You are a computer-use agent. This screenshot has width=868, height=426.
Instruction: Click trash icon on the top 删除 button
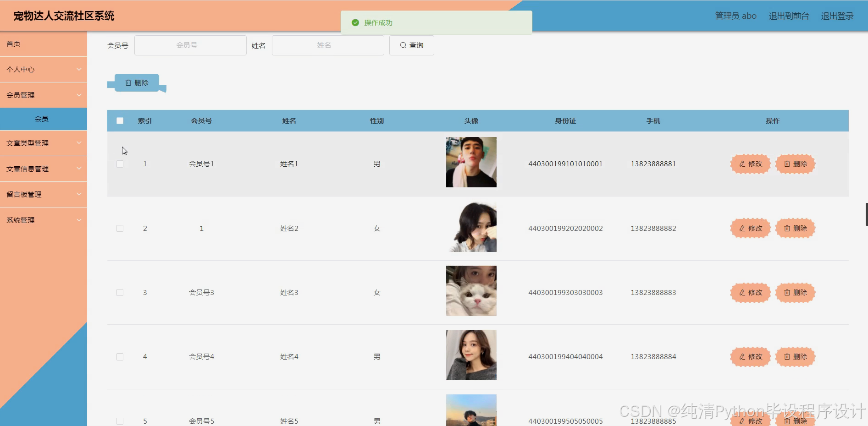pos(128,83)
